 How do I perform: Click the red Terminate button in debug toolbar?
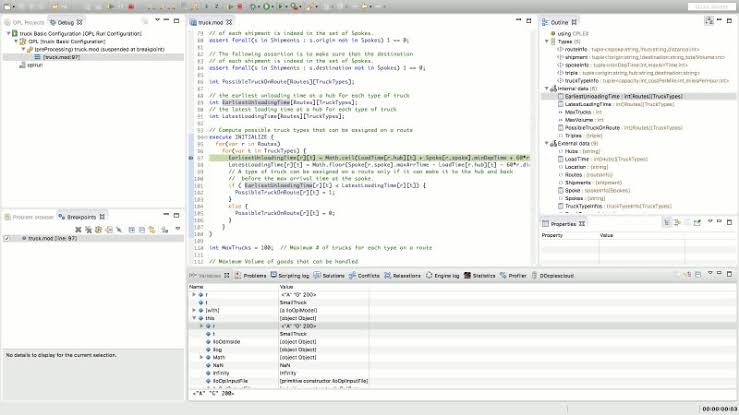click(131, 7)
